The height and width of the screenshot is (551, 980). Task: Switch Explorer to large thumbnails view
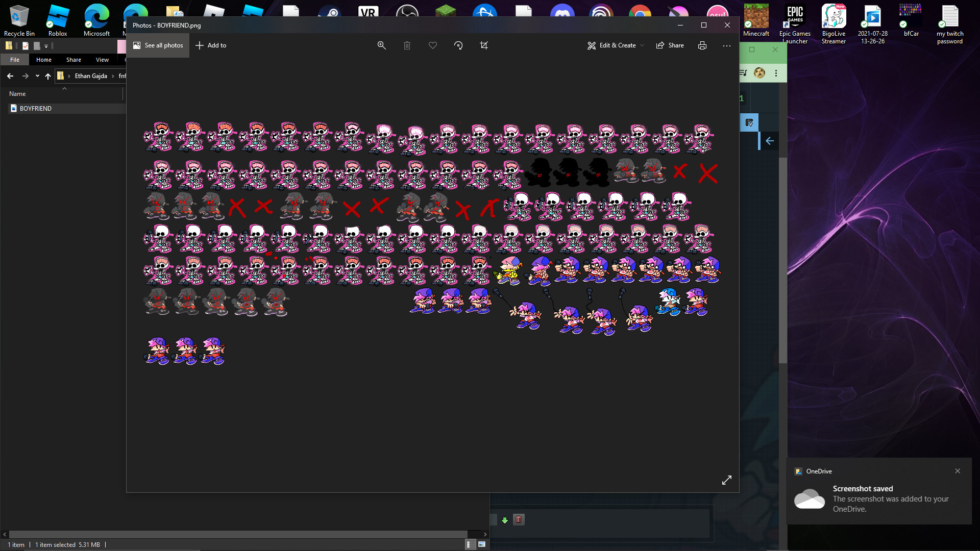tap(482, 544)
